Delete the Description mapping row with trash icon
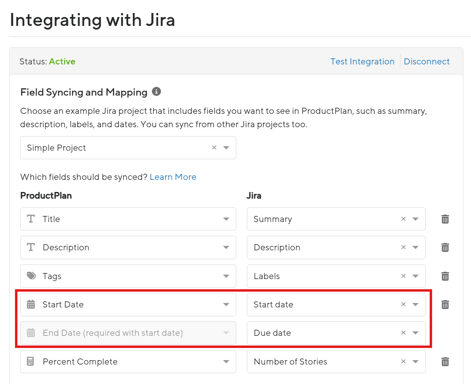The height and width of the screenshot is (384, 471). click(445, 247)
